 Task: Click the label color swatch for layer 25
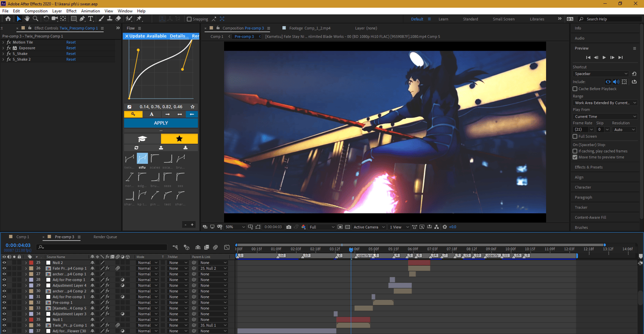point(31,263)
